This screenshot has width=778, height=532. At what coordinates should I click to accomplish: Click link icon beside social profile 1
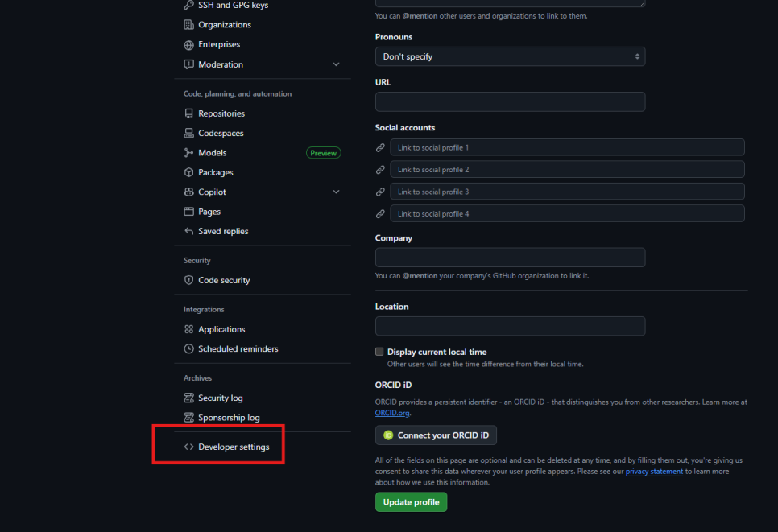[x=381, y=148]
